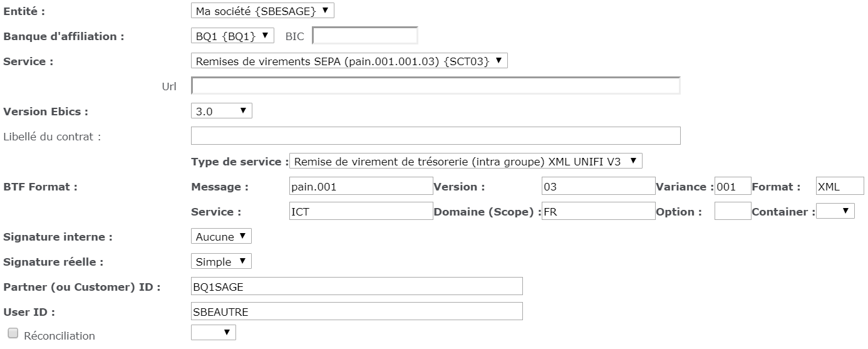Viewport: 868px width, 349px height.
Task: Click the Url text field
Action: point(435,86)
